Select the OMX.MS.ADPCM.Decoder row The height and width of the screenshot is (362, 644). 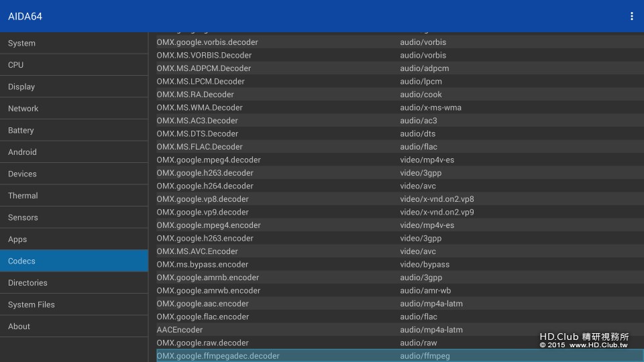pos(400,68)
